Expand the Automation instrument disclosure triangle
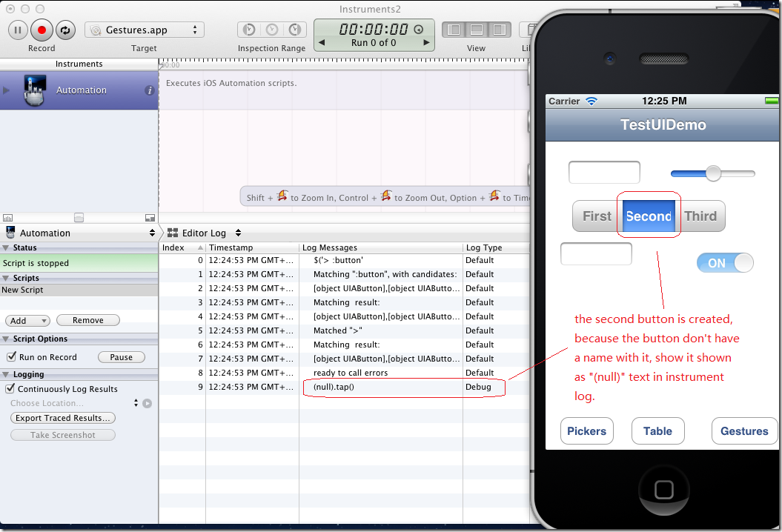Screen dimensions: 782x532 coord(7,90)
